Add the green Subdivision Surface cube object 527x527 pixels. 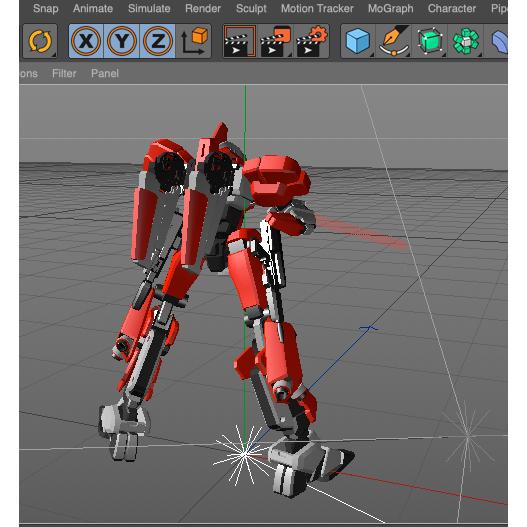tap(430, 41)
